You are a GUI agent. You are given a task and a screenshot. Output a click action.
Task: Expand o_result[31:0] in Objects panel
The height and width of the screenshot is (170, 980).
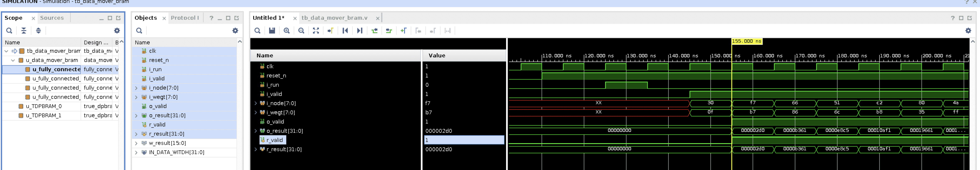coord(136,116)
